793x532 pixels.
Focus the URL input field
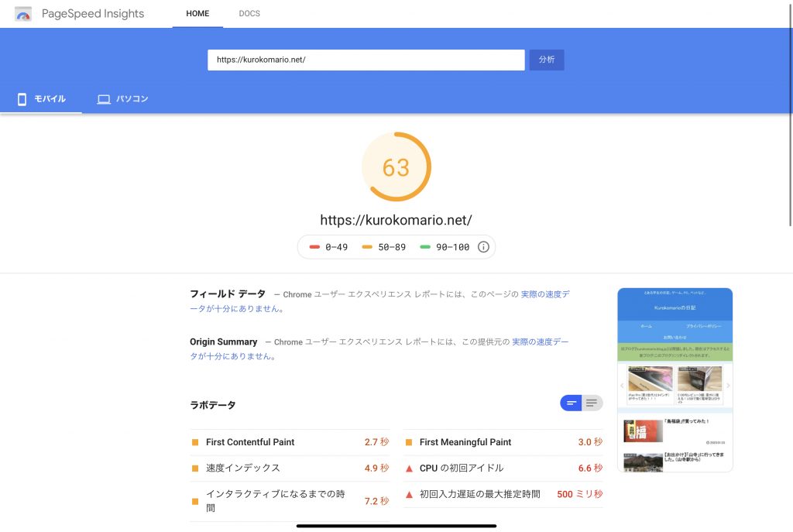[366, 60]
